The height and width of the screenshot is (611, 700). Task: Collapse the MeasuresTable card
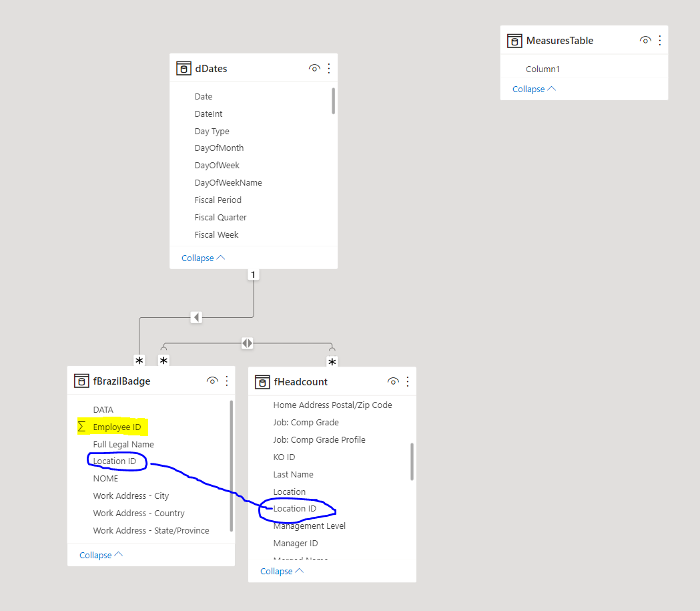[534, 89]
